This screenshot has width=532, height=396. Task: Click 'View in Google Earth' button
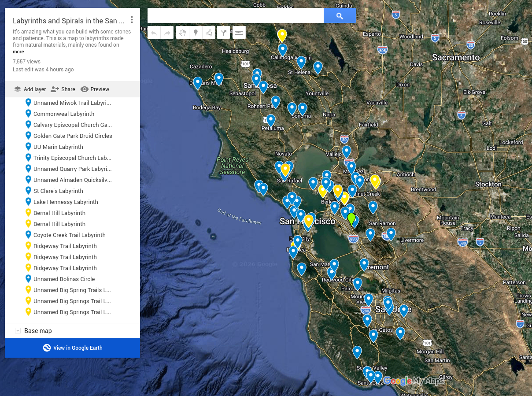point(72,348)
